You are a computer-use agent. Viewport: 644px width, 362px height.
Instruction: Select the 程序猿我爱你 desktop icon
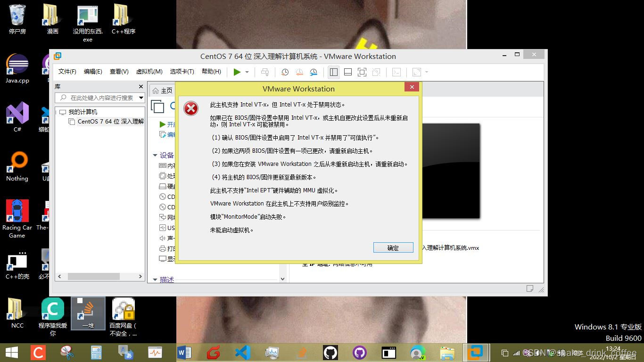click(52, 317)
